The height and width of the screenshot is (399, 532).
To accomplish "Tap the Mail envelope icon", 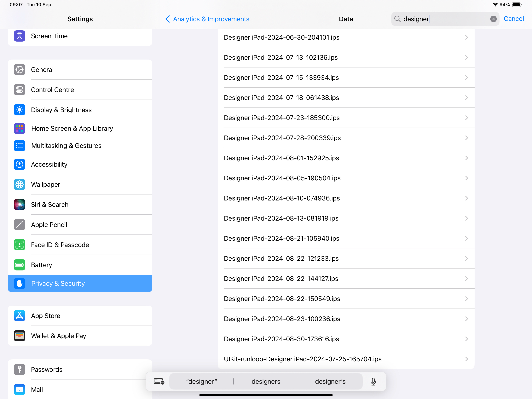I will point(20,390).
